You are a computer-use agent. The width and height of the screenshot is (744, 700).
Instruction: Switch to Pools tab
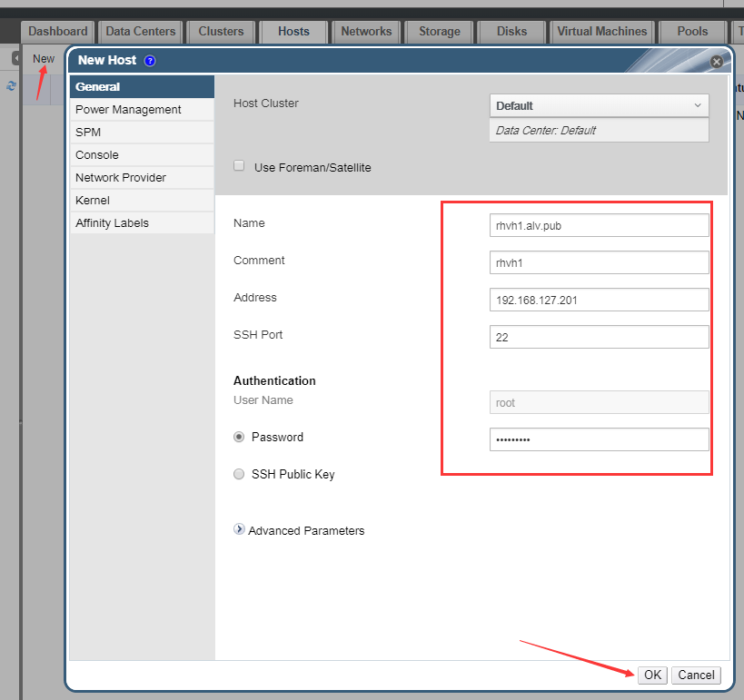[693, 32]
